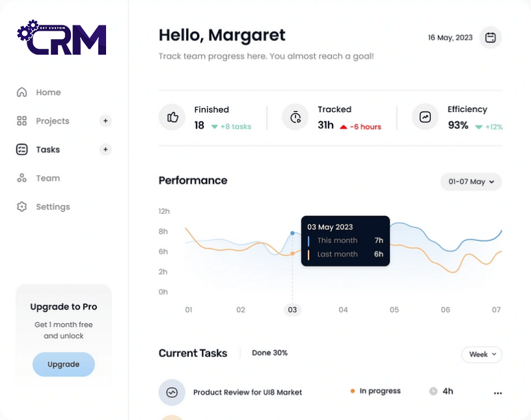Click the stopwatch Tracked icon
The image size is (531, 420).
pos(295,117)
